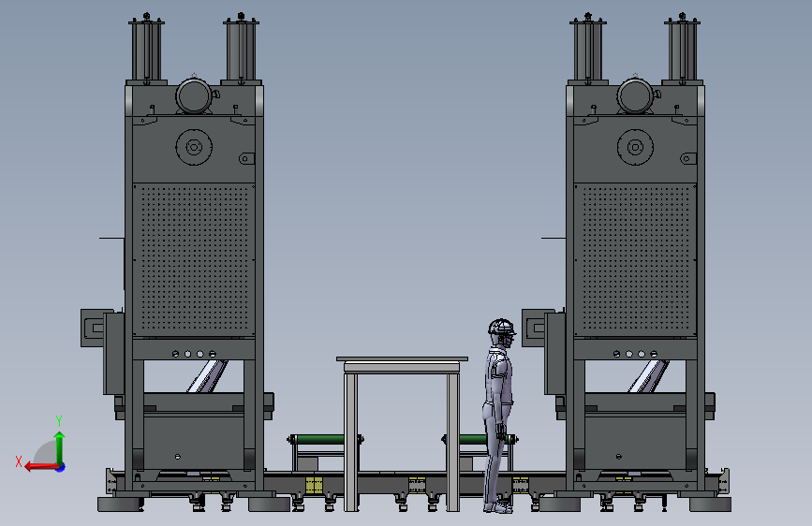Screen dimensions: 812x526
Task: Pick the round motor atop the right press
Action: click(x=635, y=96)
